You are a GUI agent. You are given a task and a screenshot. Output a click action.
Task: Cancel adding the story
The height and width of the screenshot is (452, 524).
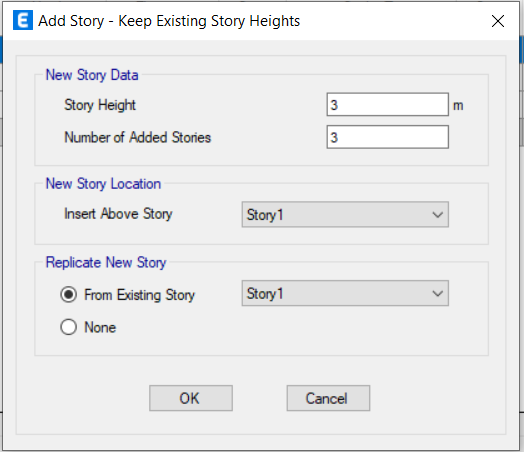pos(328,398)
